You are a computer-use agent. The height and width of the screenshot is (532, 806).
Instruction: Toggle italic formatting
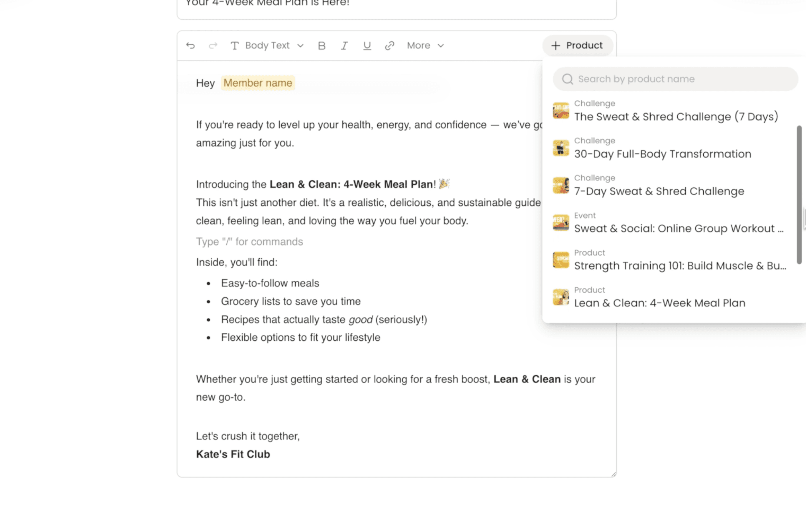344,46
